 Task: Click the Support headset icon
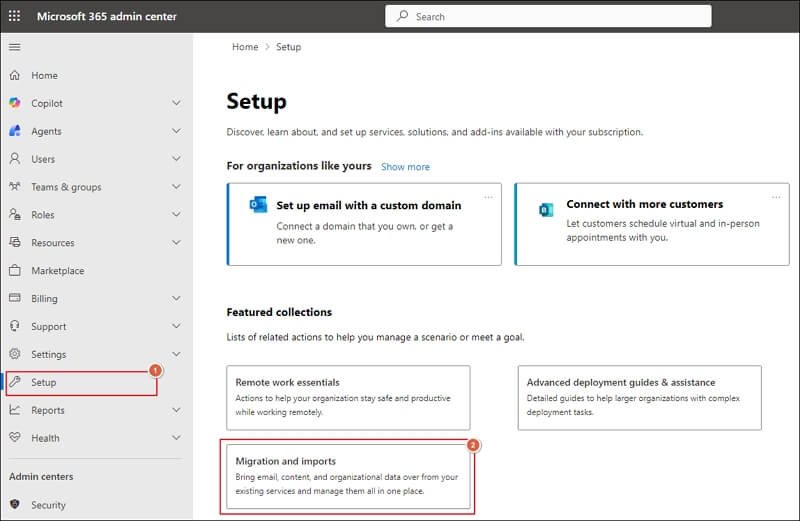point(15,326)
